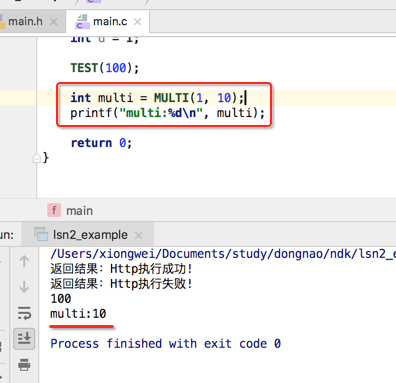Click the multi:10 console output line
Image resolution: width=396 pixels, height=383 pixels.
coord(78,314)
